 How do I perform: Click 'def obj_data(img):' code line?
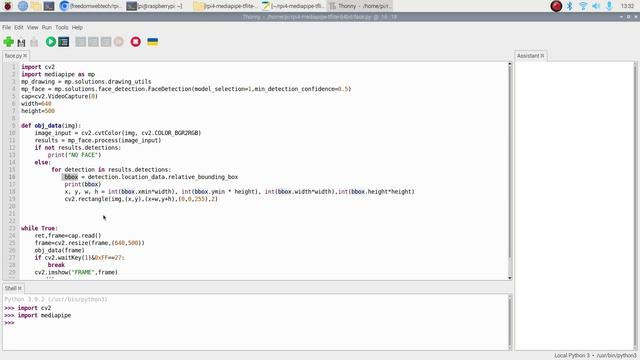pyautogui.click(x=51, y=126)
